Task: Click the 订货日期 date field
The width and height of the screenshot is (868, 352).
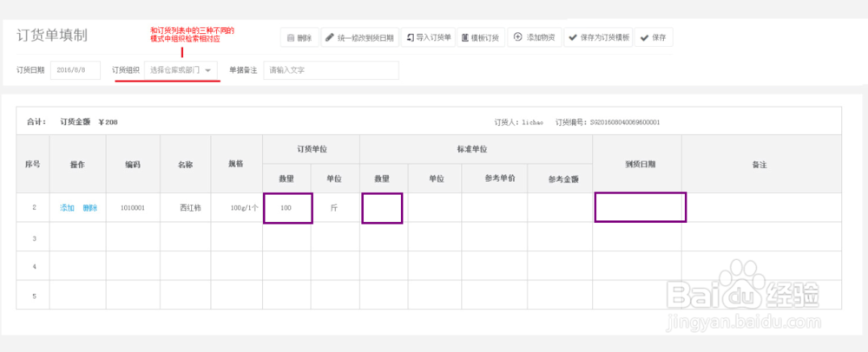Action: [x=77, y=69]
